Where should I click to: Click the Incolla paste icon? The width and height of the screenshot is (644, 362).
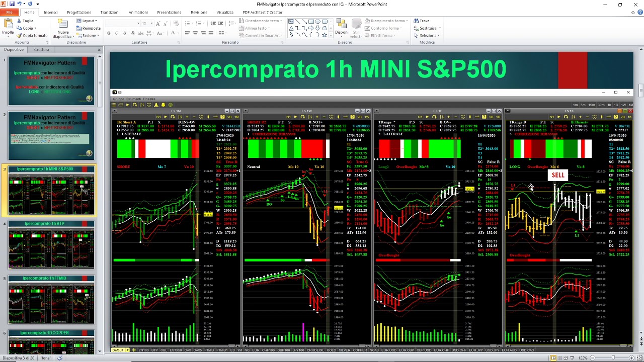coord(8,24)
